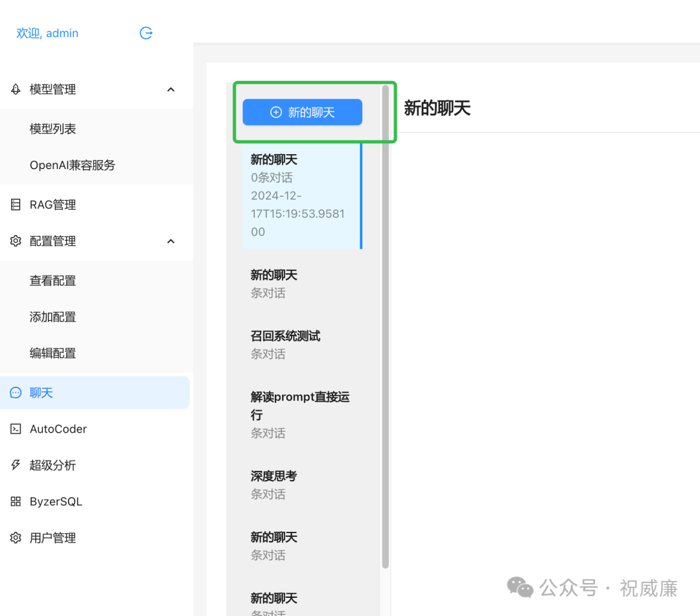Select the 聊天 menu item
This screenshot has height=616, width=700.
(x=95, y=393)
